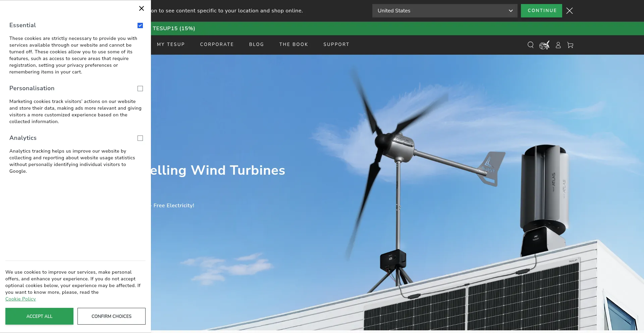This screenshot has height=333, width=644.
Task: Close the cookie preferences panel
Action: [142, 8]
